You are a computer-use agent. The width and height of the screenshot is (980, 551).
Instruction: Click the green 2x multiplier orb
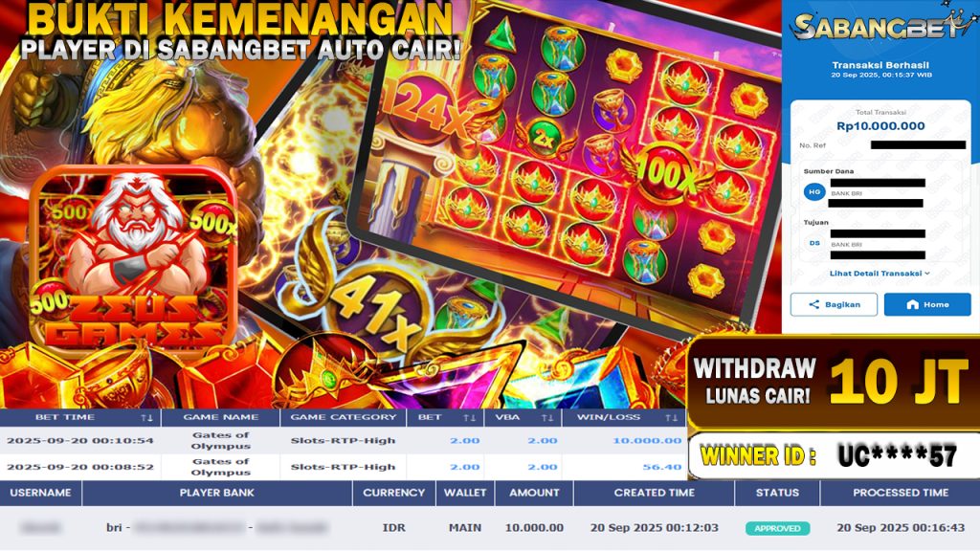click(x=544, y=139)
